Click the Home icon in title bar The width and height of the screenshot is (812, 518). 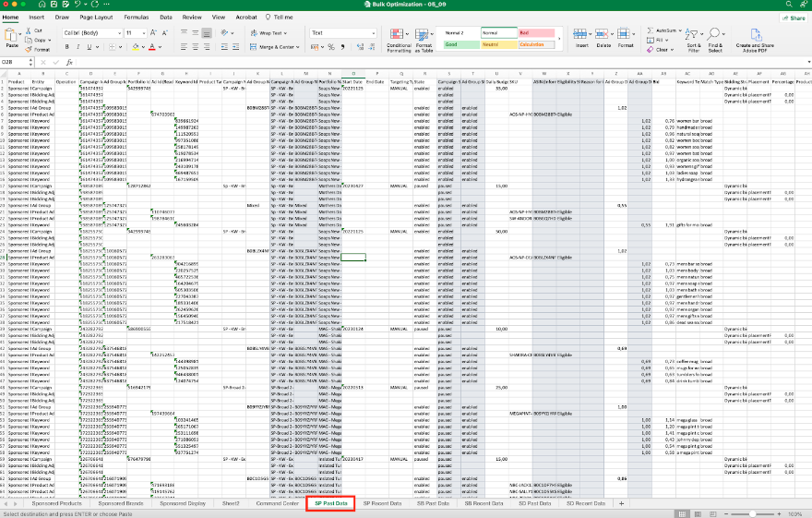[42, 4]
